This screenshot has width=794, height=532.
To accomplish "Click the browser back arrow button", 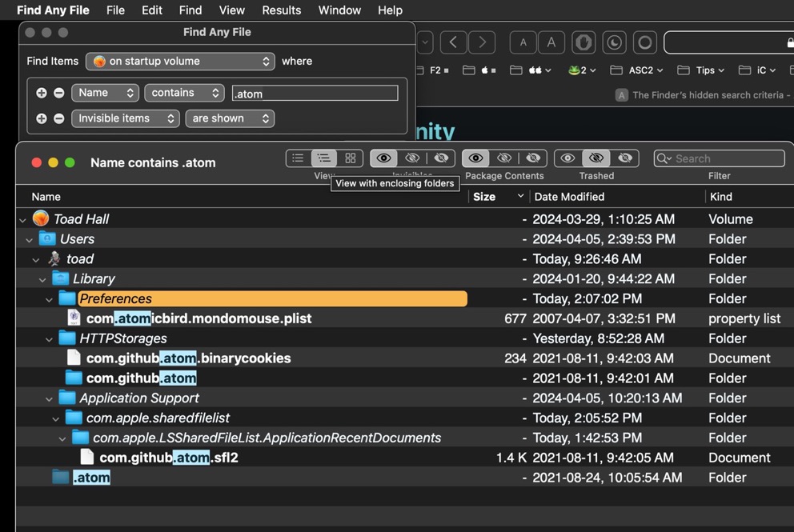I will [x=453, y=42].
